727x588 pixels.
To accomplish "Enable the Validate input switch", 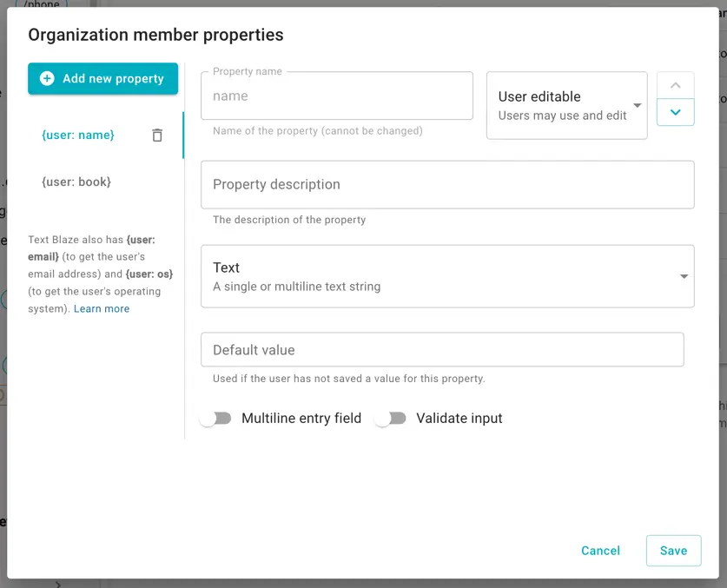I will [390, 418].
